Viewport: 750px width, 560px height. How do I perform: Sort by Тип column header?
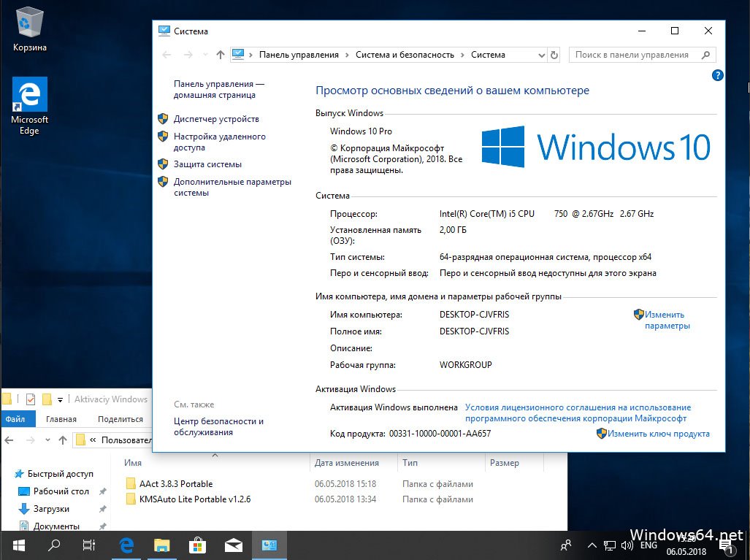click(410, 463)
